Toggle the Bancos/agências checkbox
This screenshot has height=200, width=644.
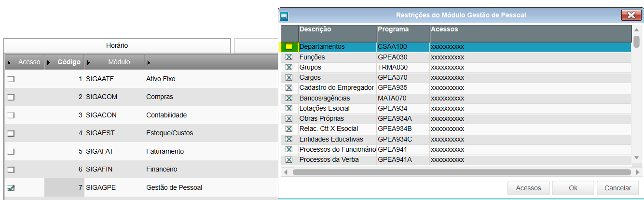(x=289, y=98)
